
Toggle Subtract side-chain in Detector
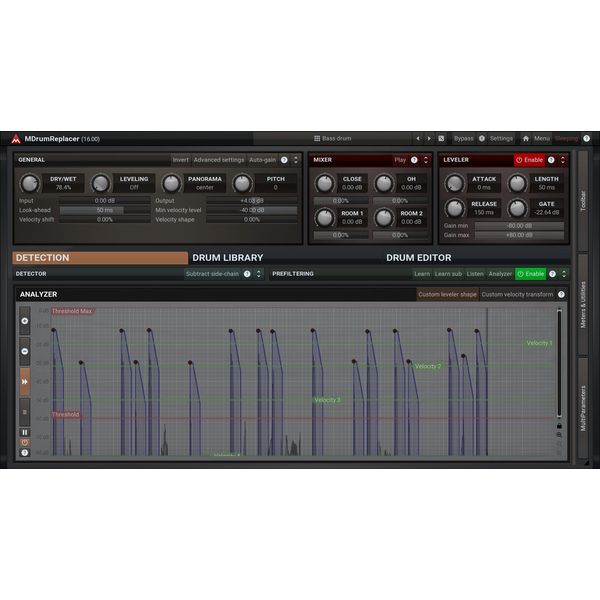tap(212, 274)
